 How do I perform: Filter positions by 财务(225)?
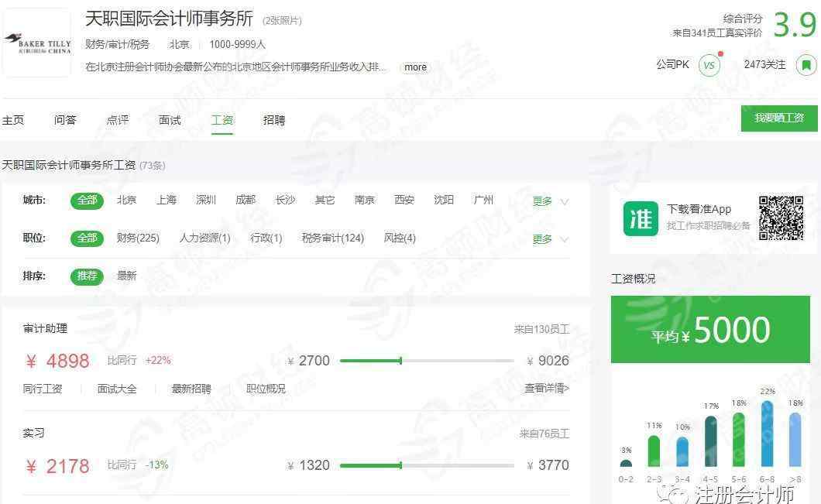(x=138, y=238)
